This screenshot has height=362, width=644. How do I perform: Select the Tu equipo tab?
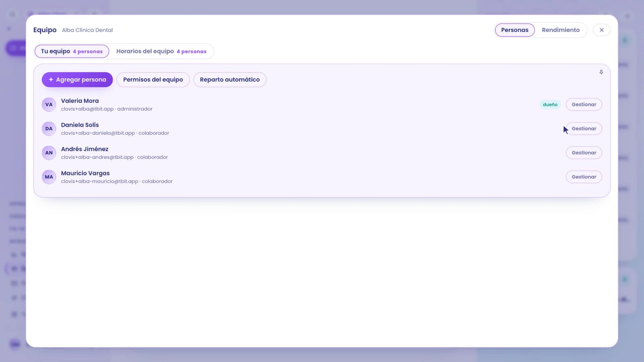coord(72,51)
